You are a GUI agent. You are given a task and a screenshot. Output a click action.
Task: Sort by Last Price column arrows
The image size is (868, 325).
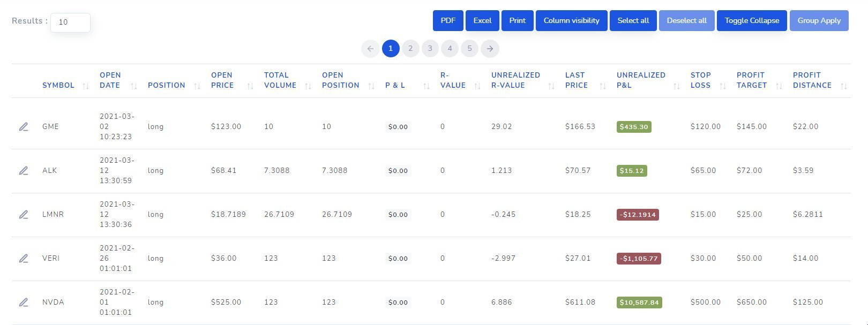click(x=603, y=86)
